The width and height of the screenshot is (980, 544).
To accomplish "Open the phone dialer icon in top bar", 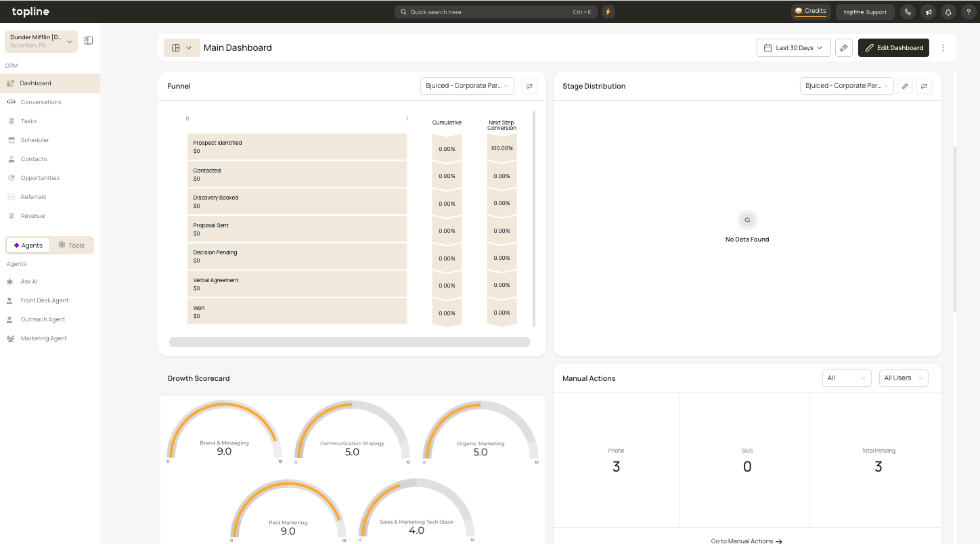I will (908, 12).
